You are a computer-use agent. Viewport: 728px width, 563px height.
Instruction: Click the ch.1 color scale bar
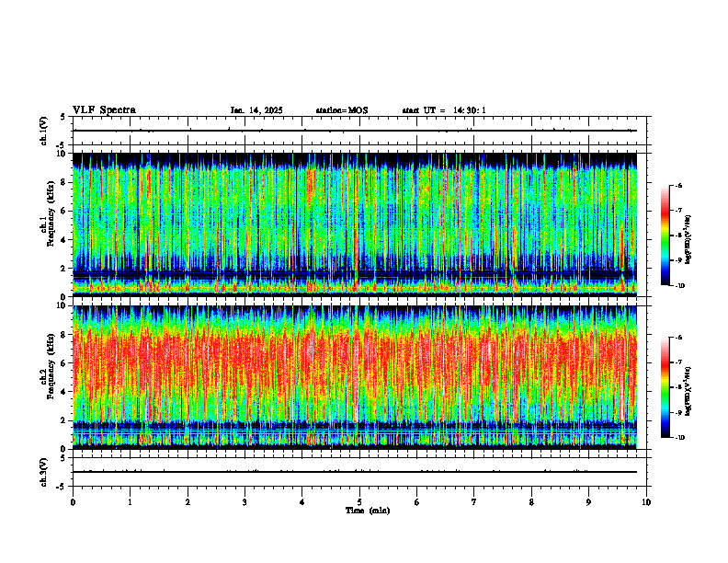(x=665, y=236)
